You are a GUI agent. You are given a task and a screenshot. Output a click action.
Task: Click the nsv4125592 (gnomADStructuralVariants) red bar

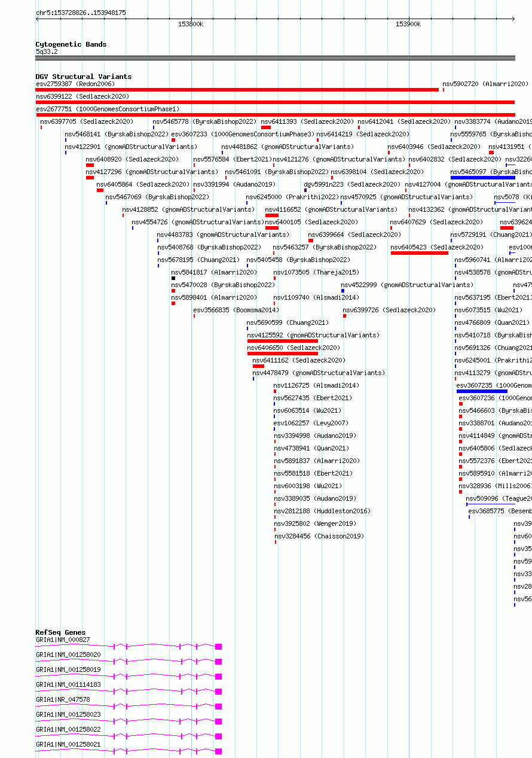[x=283, y=341]
